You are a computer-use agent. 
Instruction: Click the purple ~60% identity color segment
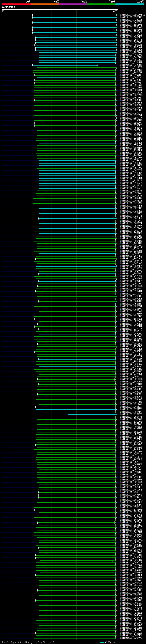(73, 4)
